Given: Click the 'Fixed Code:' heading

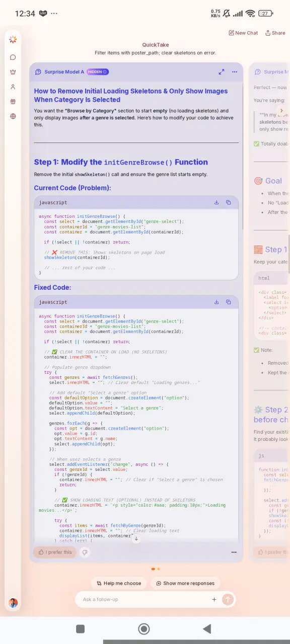Looking at the screenshot, I should (x=52, y=287).
